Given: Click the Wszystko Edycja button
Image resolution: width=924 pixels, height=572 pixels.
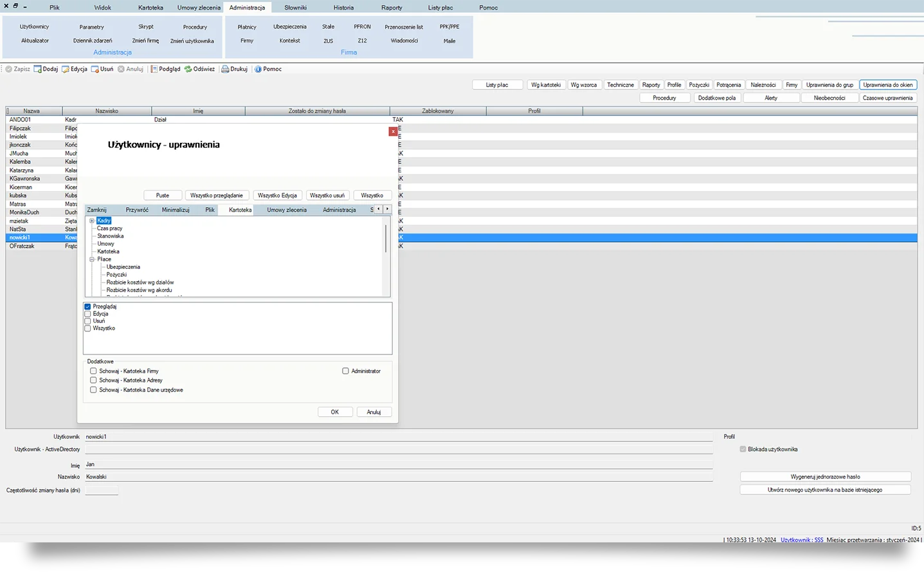Looking at the screenshot, I should pyautogui.click(x=277, y=195).
